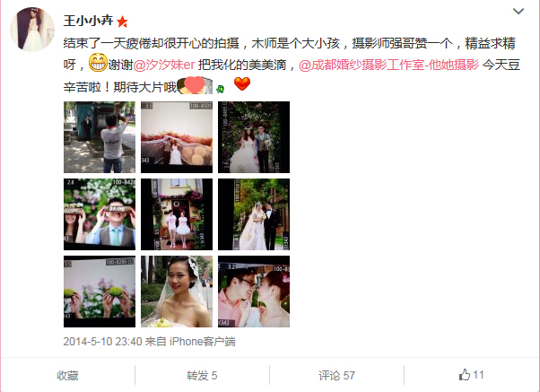This screenshot has width=540, height=392.
Task: Open the user avatar profile picture
Action: pyautogui.click(x=32, y=30)
